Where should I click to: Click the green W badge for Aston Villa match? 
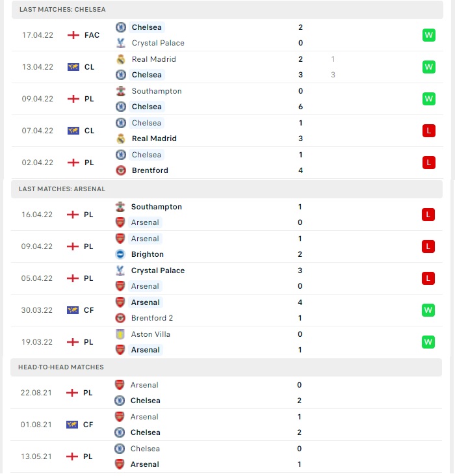tap(428, 342)
